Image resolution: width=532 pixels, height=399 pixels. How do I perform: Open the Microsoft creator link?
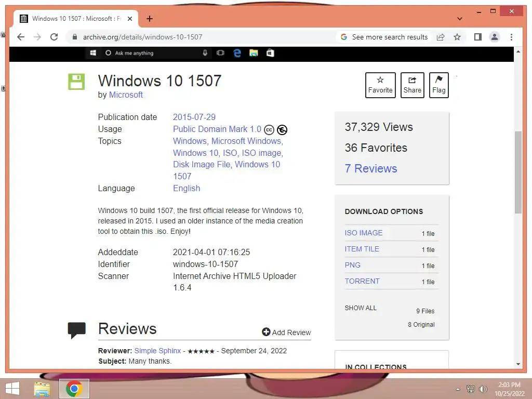[x=126, y=95]
